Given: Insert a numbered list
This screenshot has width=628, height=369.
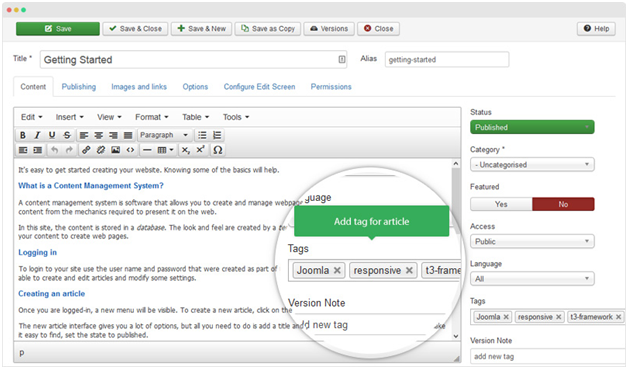Looking at the screenshot, I should [x=217, y=135].
